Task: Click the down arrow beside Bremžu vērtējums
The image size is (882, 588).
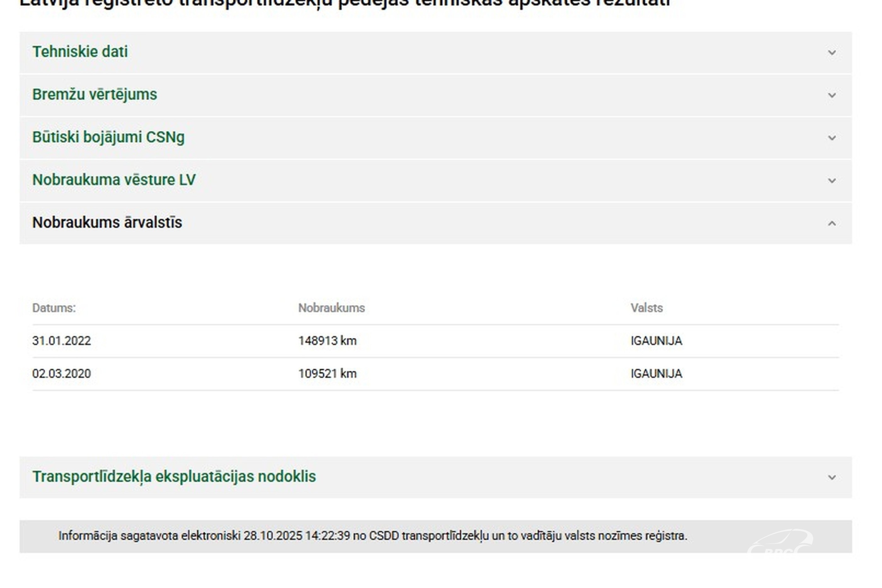Action: tap(832, 95)
